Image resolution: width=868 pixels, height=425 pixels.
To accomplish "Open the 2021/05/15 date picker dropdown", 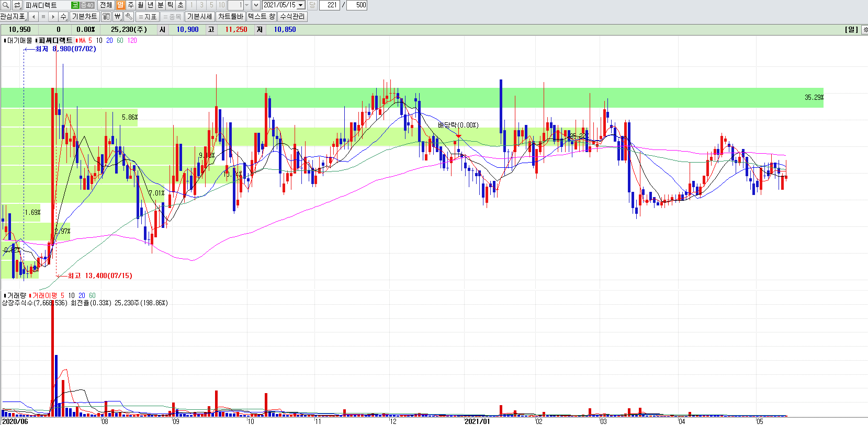I will tap(301, 5).
